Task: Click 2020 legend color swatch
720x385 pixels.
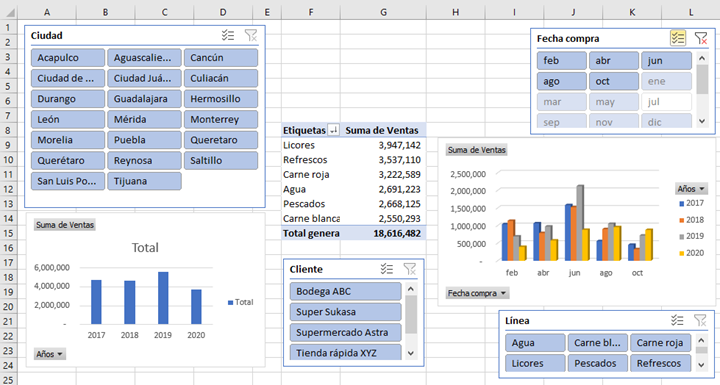Action: click(x=681, y=253)
